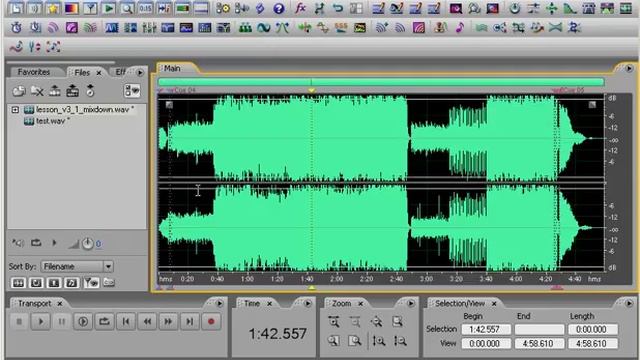Screen dimensions: 640x360
Task: Click the stopwatch icon in second toolbar row
Action: 16,27
